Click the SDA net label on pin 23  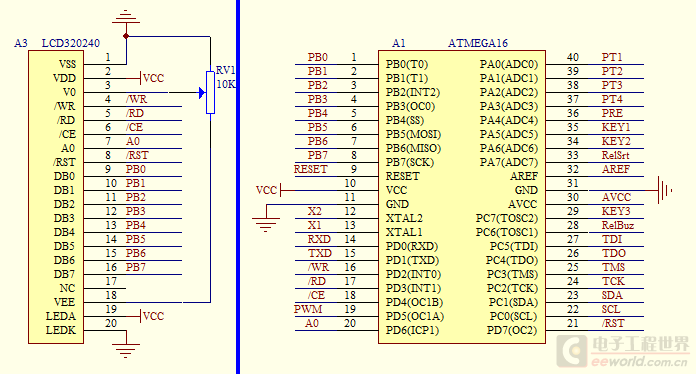(612, 295)
